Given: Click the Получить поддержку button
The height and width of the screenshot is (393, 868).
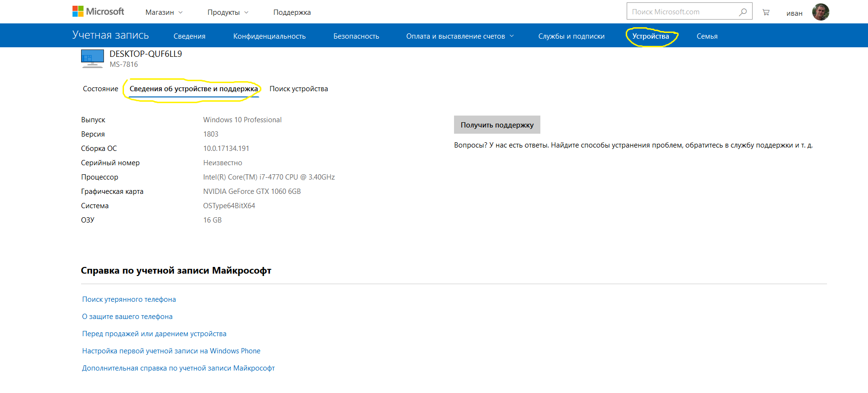Looking at the screenshot, I should pos(497,125).
